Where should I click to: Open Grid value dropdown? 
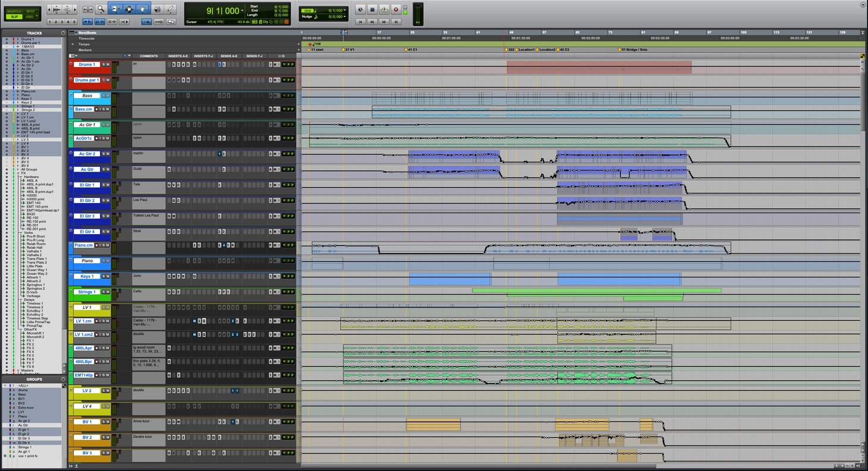pos(345,10)
